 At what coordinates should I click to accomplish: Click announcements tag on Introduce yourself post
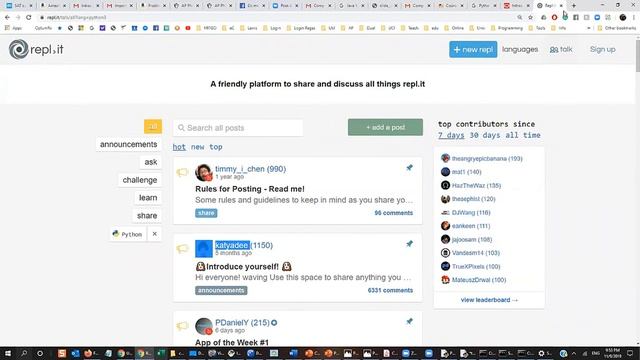(x=221, y=291)
